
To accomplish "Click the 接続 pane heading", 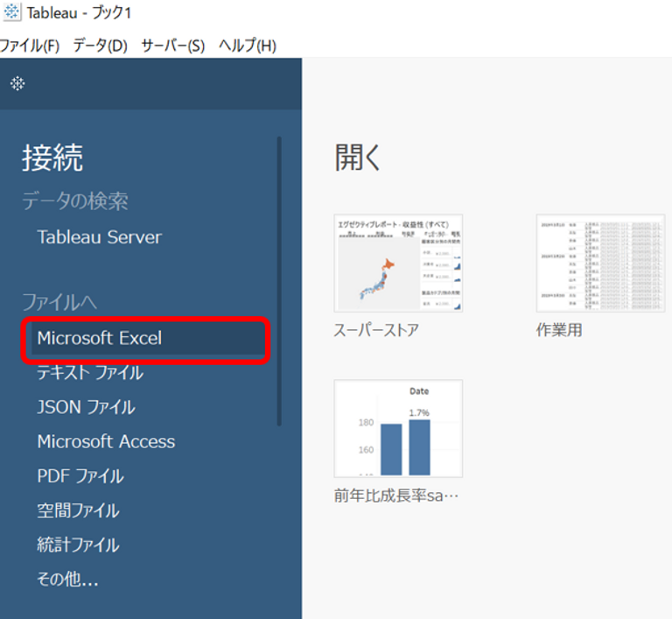I will point(52,158).
